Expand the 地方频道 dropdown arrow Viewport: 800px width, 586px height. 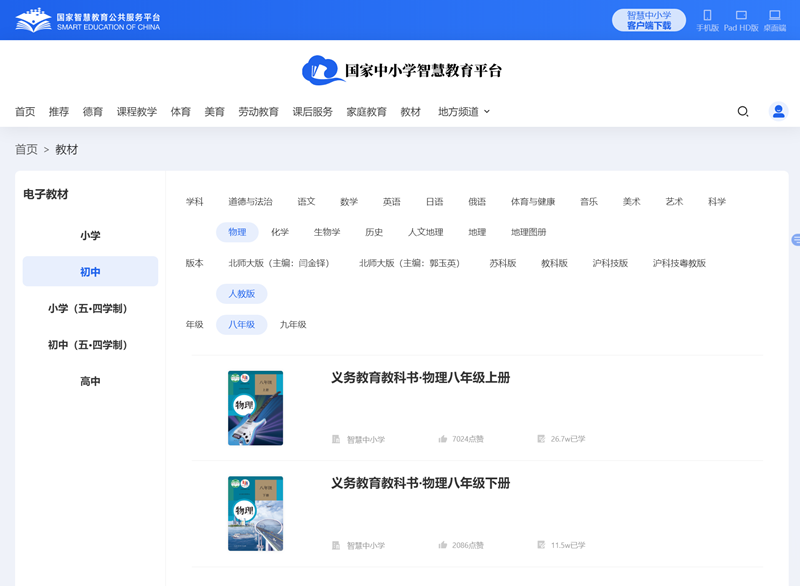[x=487, y=111]
